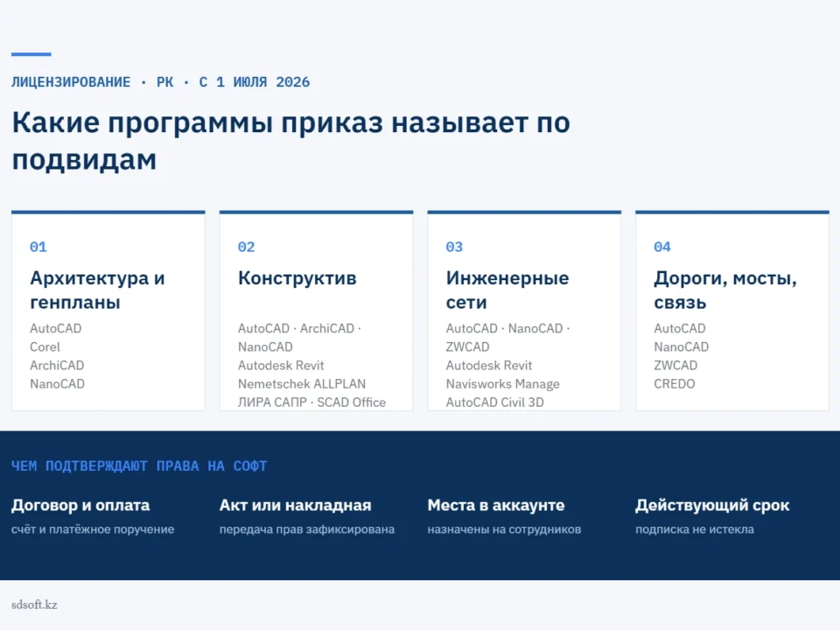This screenshot has width=840, height=630.
Task: Click 'Места в аккаунте' heading
Action: (x=496, y=505)
